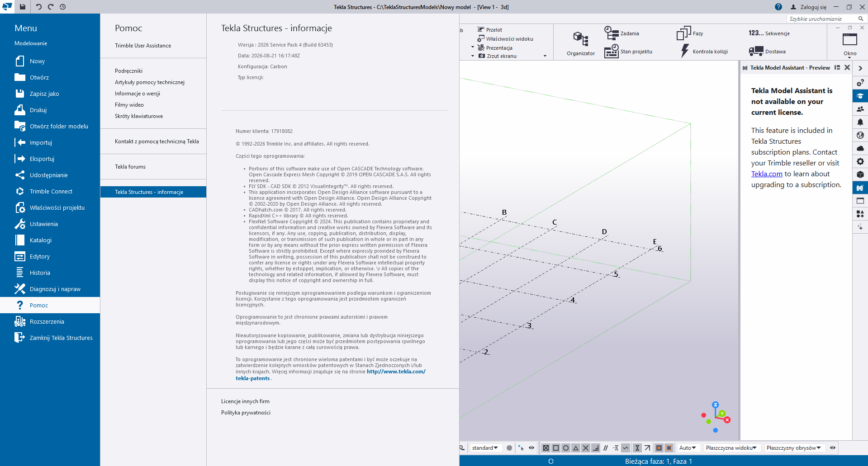Open the globe side pane icon

tap(860, 135)
